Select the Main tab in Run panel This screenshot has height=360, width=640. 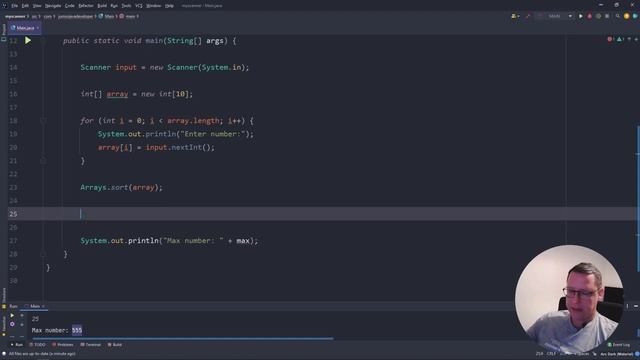(x=35, y=306)
